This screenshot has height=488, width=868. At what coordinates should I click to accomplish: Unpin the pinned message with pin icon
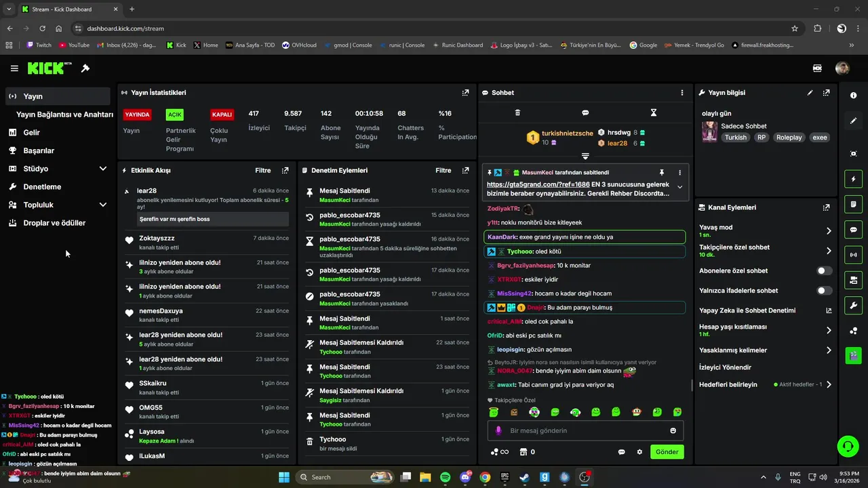coord(662,173)
